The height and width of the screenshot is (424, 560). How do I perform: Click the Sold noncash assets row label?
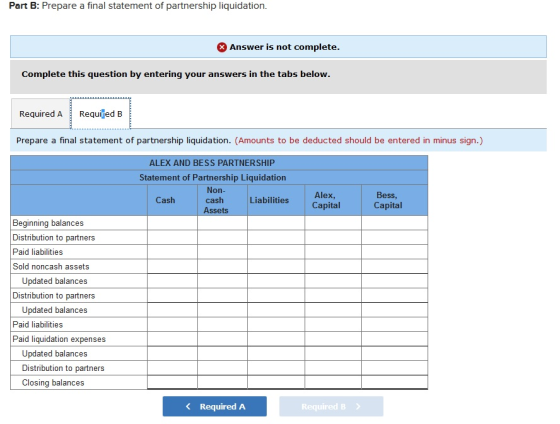[51, 266]
